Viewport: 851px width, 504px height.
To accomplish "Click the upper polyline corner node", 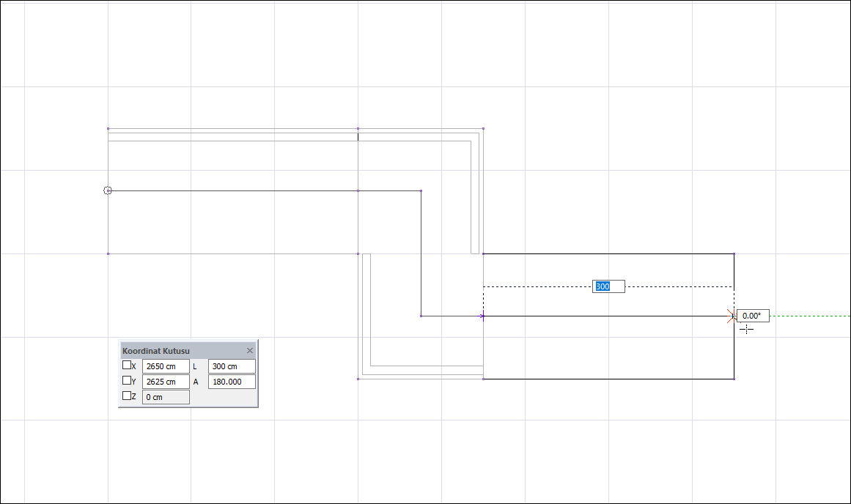I will (x=421, y=191).
